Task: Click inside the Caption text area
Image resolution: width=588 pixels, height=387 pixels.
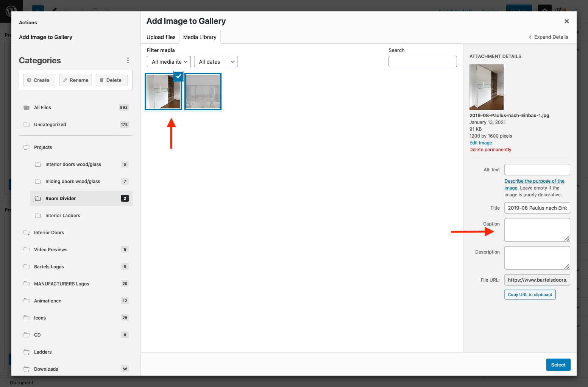Action: 537,229
